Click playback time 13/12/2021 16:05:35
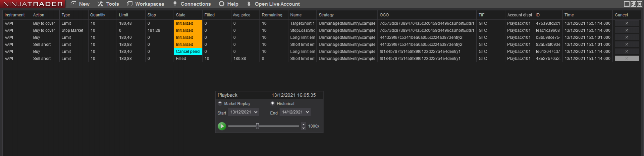Viewport: 644px width, 156px height. 293,95
